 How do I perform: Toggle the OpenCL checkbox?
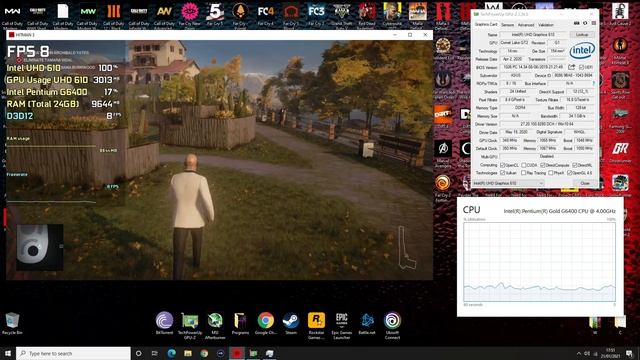point(502,165)
